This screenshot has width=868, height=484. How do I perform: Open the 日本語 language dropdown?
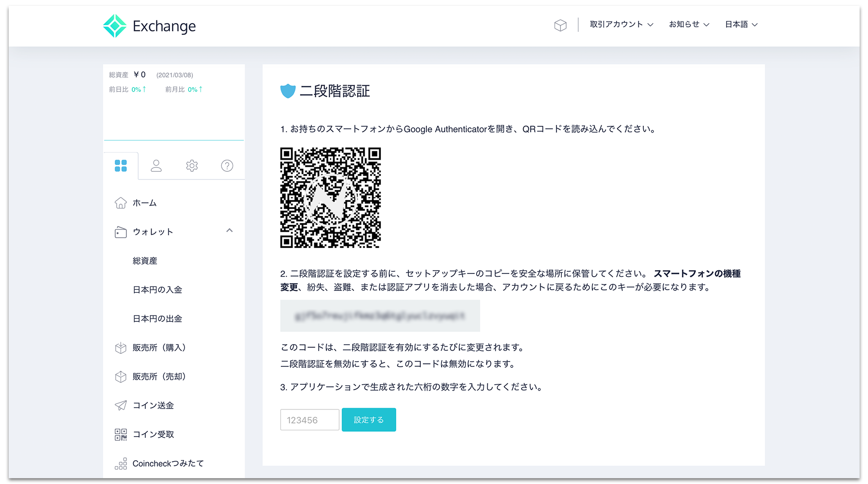(x=740, y=24)
